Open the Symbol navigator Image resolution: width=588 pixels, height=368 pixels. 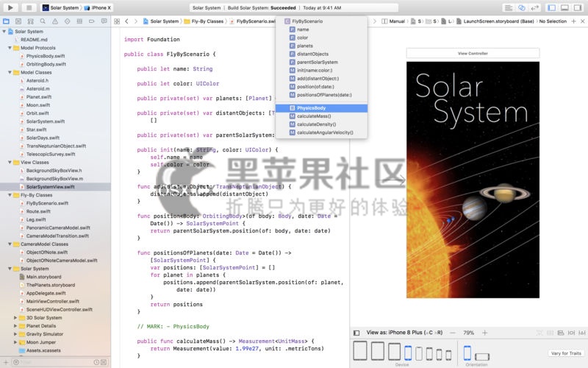pos(30,21)
